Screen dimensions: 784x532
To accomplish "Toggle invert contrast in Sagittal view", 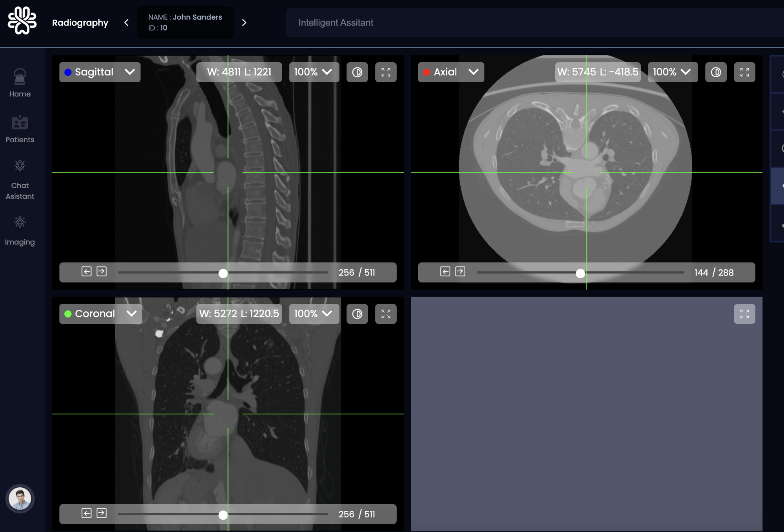I will [x=357, y=72].
